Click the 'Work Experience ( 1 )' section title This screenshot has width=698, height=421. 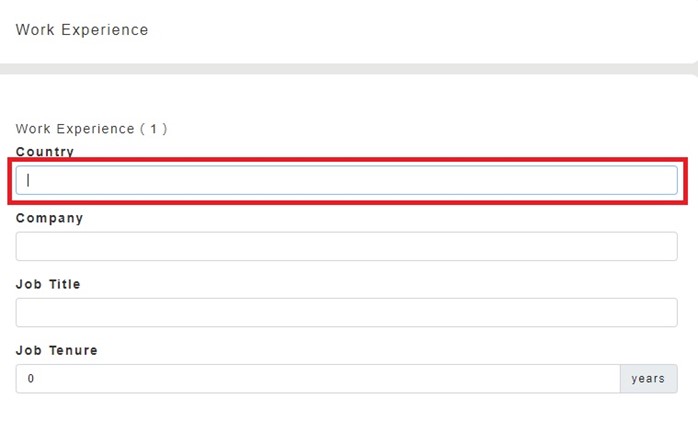click(x=91, y=129)
